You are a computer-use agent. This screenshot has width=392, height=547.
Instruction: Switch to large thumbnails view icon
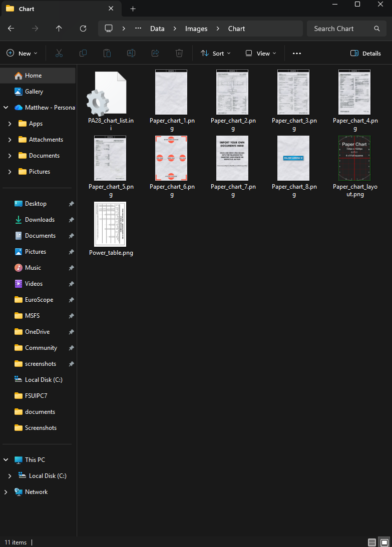[384, 542]
